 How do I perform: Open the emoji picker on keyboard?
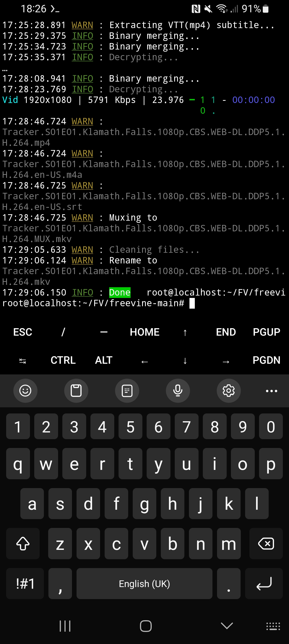click(25, 391)
